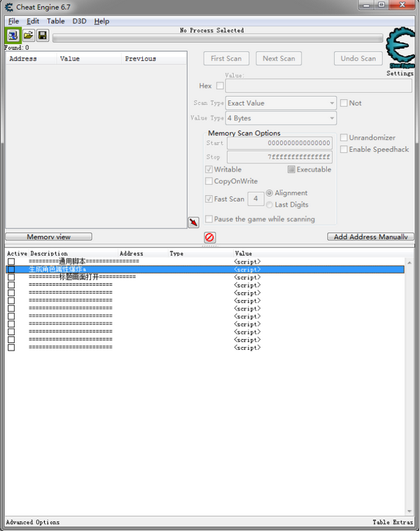Open the Table menu
Viewport: 420px width, 531px height.
(x=55, y=21)
